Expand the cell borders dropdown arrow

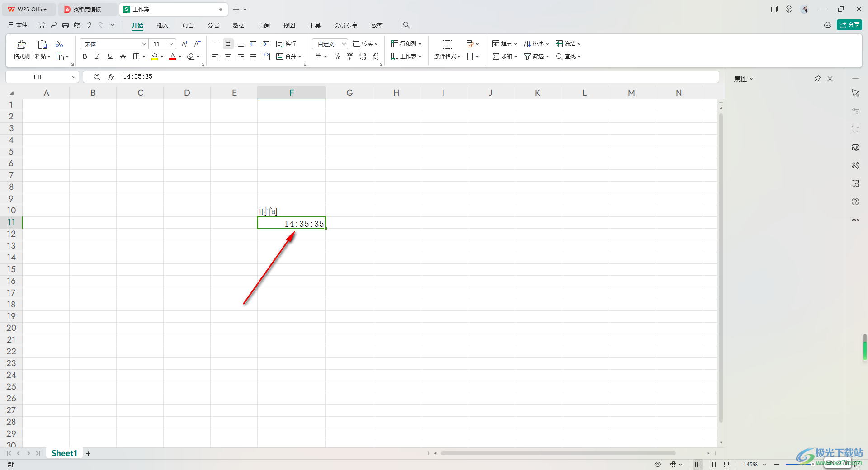pyautogui.click(x=144, y=57)
